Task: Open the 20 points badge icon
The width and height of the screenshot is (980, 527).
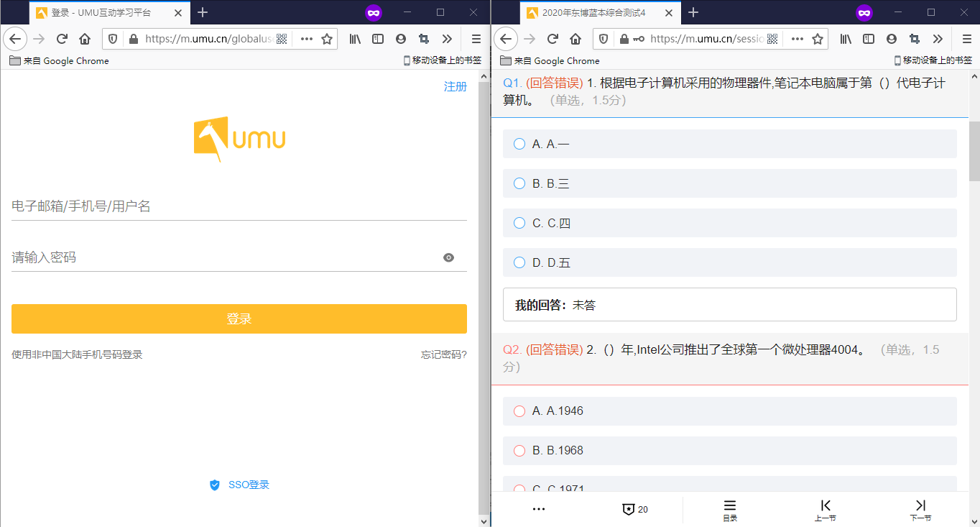Action: click(634, 509)
